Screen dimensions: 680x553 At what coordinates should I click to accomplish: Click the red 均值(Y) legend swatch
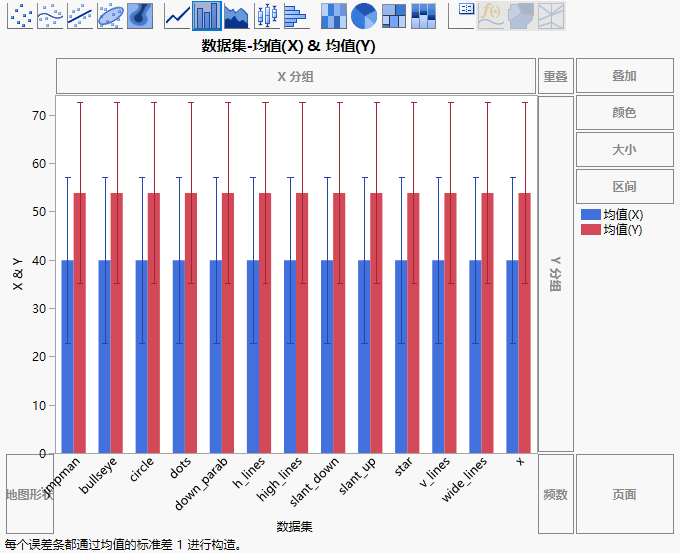click(x=590, y=230)
